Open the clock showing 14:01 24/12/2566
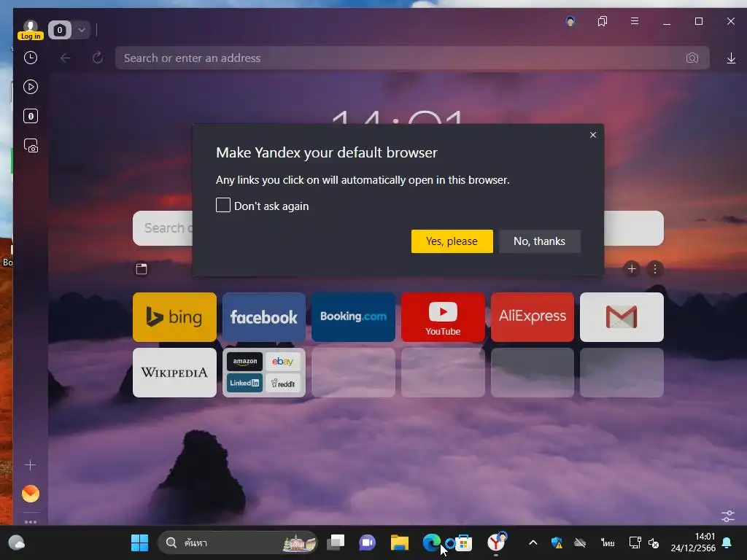This screenshot has height=560, width=747. point(693,542)
